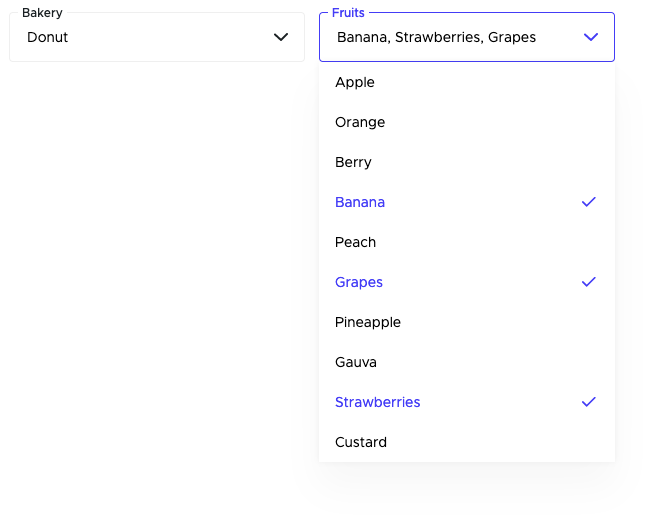
Task: Pick Peach from the list
Action: [x=355, y=242]
